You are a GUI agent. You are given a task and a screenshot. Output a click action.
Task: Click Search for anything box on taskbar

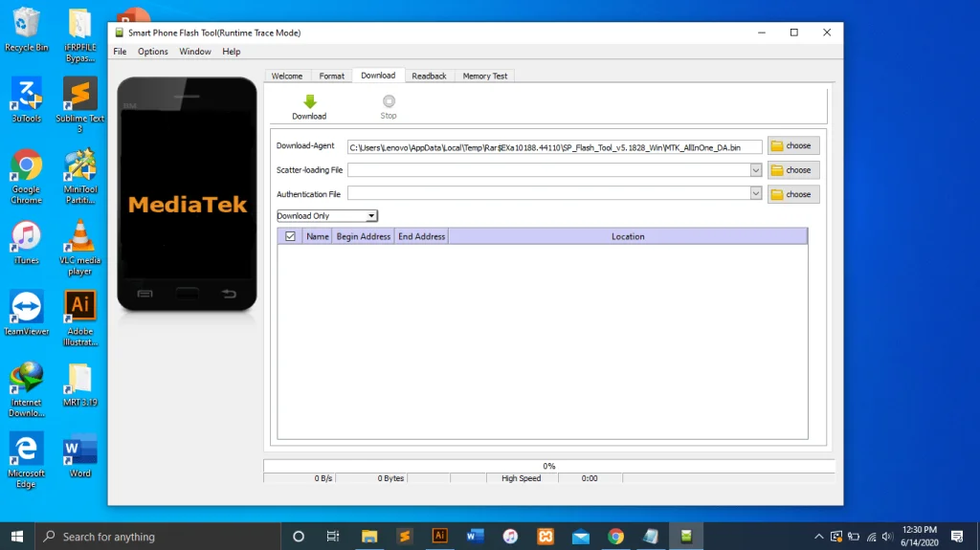point(158,537)
